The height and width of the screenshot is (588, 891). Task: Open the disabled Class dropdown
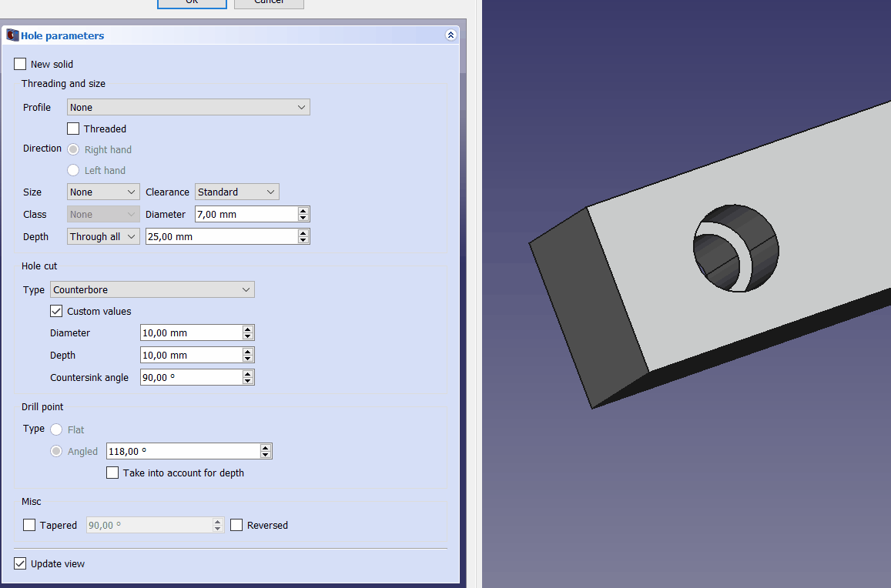(103, 214)
